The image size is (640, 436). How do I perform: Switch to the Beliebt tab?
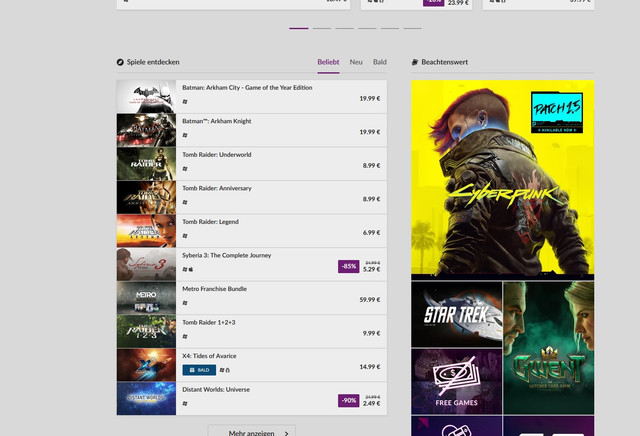click(328, 62)
